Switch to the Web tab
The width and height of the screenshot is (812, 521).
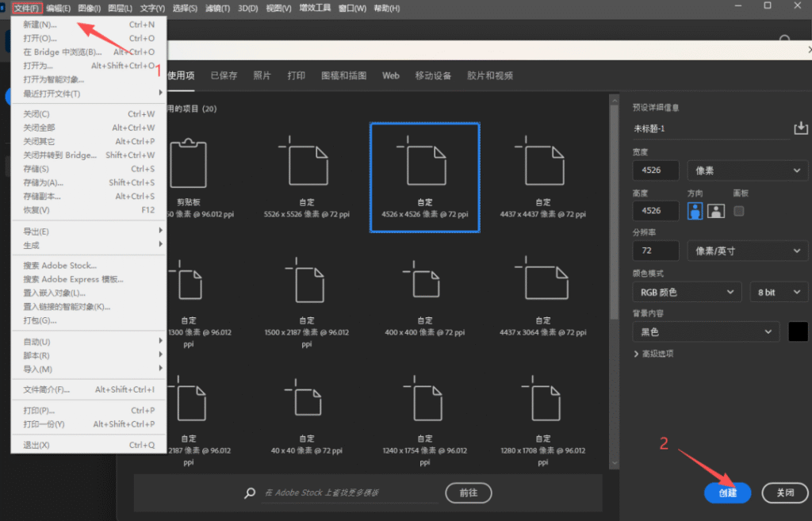pos(390,75)
